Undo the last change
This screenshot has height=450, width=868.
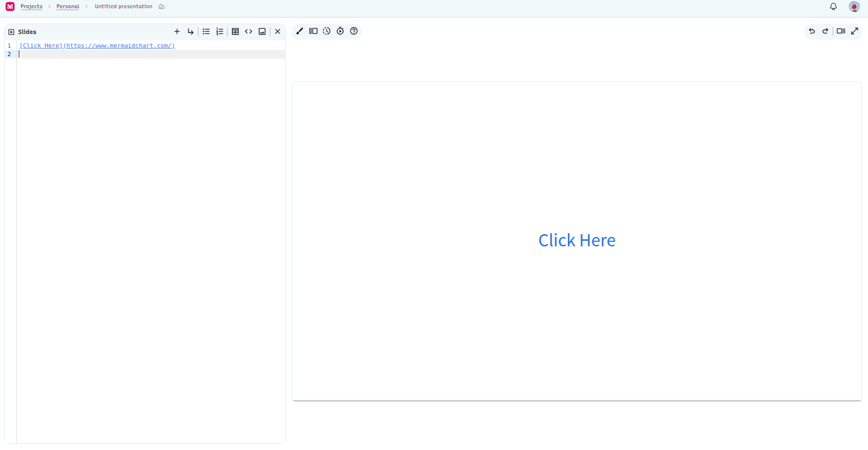[811, 31]
